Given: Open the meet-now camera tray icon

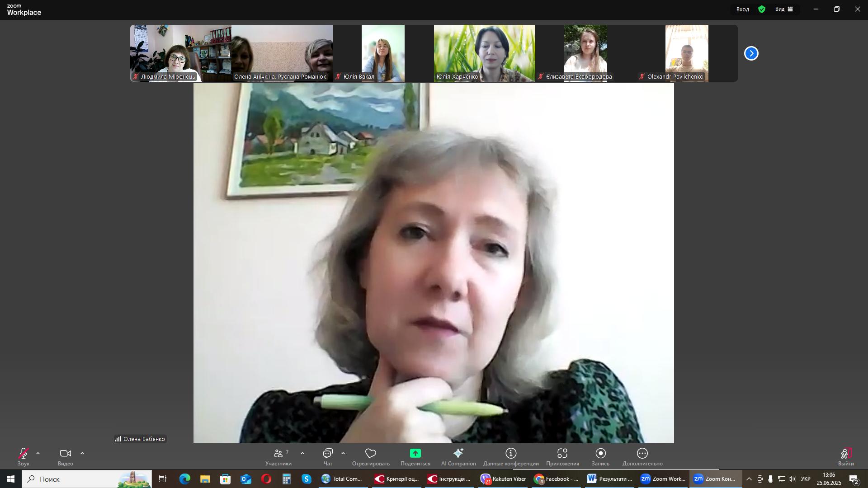Looking at the screenshot, I should 760,479.
